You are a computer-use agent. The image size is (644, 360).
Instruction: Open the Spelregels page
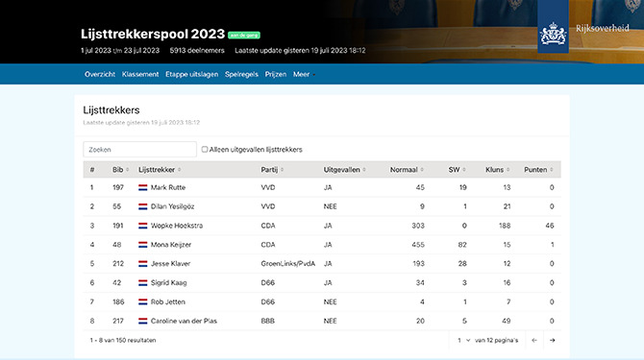point(241,74)
